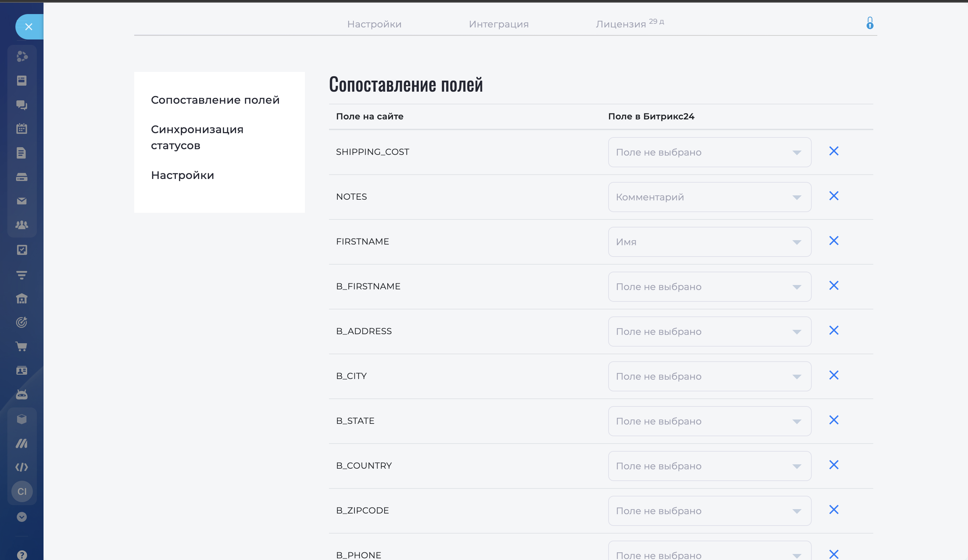This screenshot has height=560, width=968.
Task: Switch to the Интеграция tab
Action: pos(499,24)
